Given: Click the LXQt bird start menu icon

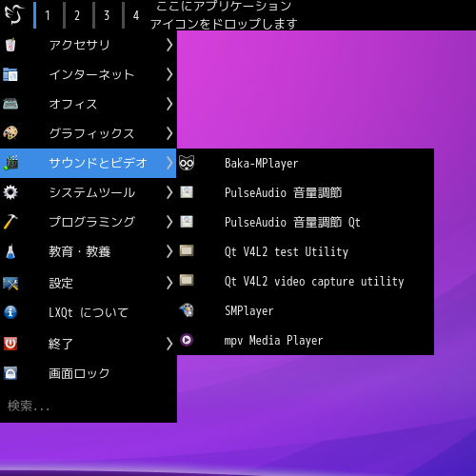Looking at the screenshot, I should pos(14,14).
